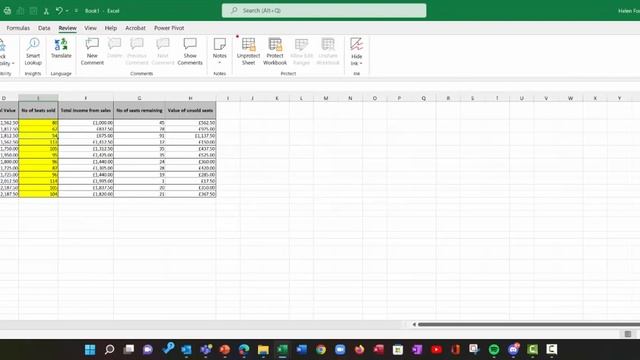Click the greyed Delete comment button
The width and height of the screenshot is (640, 360).
tap(115, 48)
